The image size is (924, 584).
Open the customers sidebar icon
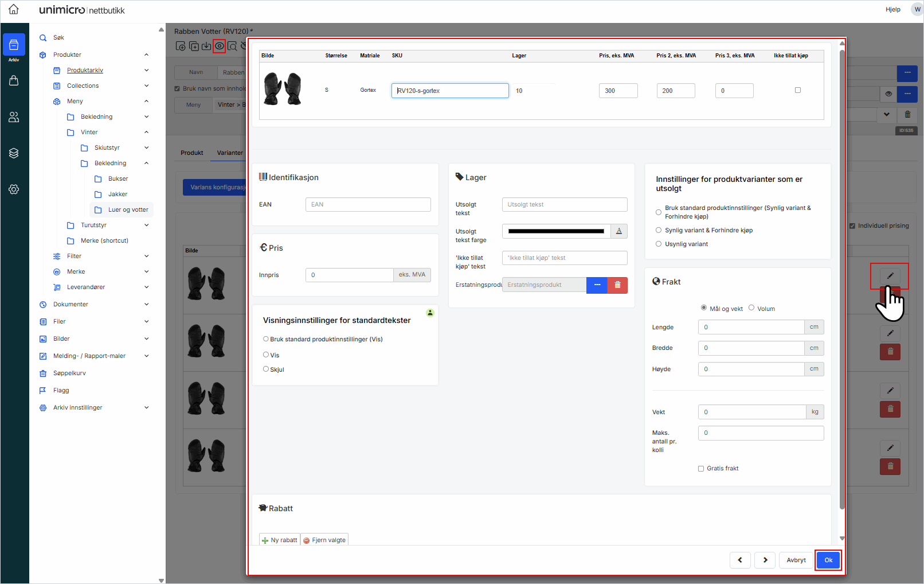pos(14,117)
